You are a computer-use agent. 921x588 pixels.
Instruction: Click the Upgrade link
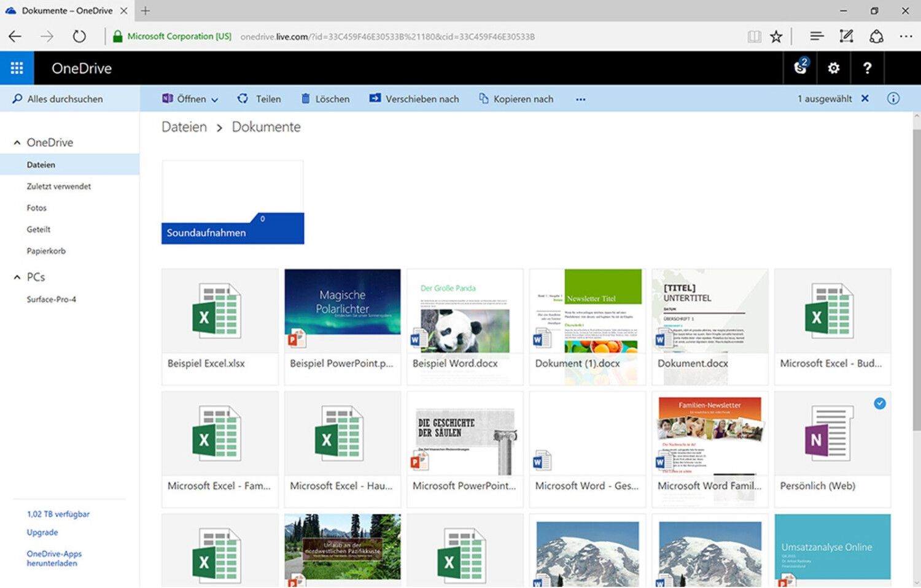coord(42,533)
